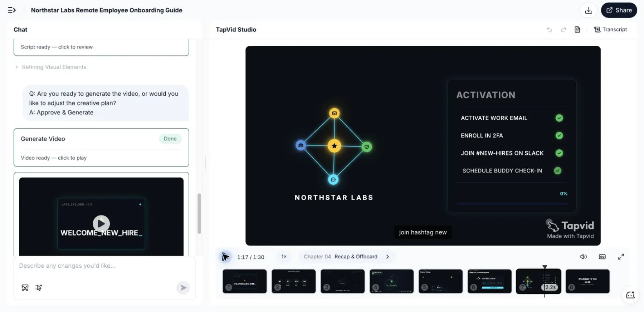The width and height of the screenshot is (644, 312).
Task: Open the Transcript panel
Action: coord(610,30)
